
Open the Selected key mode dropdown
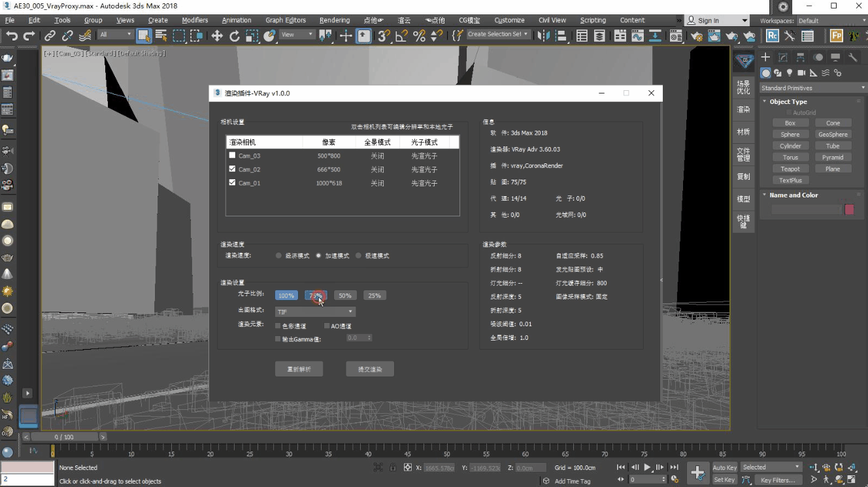tap(771, 467)
